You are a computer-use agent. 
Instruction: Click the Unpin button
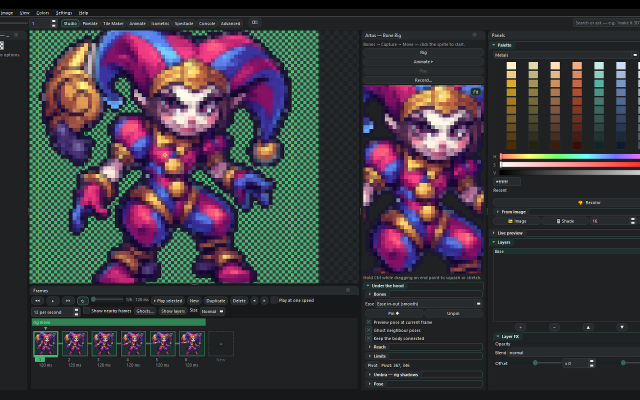453,313
